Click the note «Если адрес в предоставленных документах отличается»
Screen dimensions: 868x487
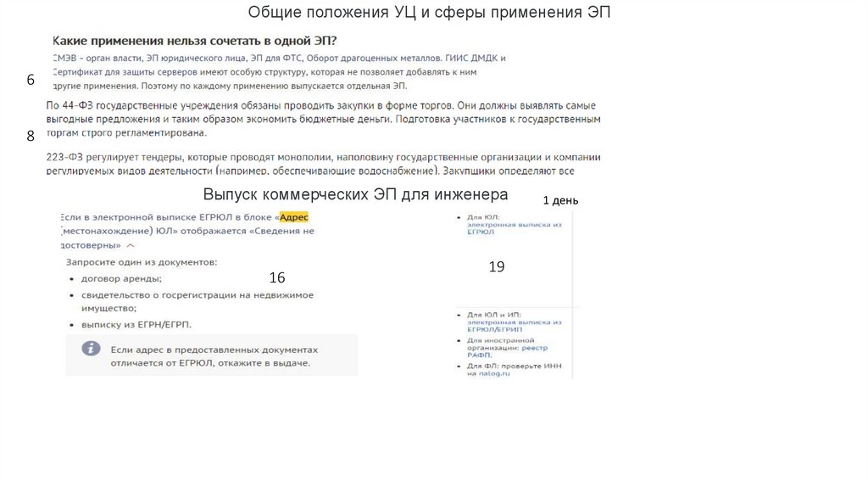click(x=214, y=356)
